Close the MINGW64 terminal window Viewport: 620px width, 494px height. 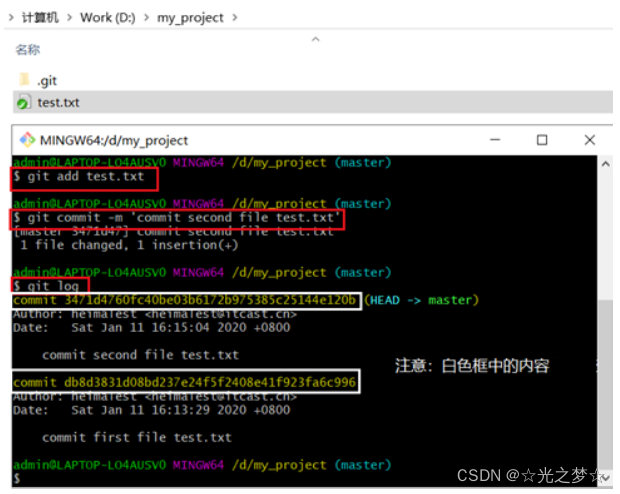[590, 140]
